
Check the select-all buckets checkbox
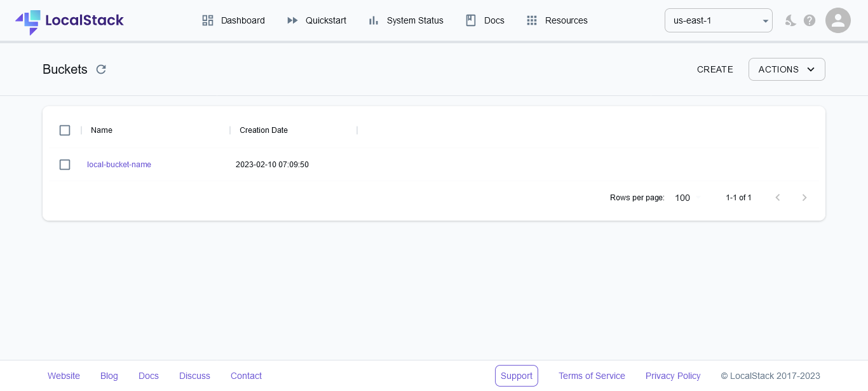[x=65, y=130]
